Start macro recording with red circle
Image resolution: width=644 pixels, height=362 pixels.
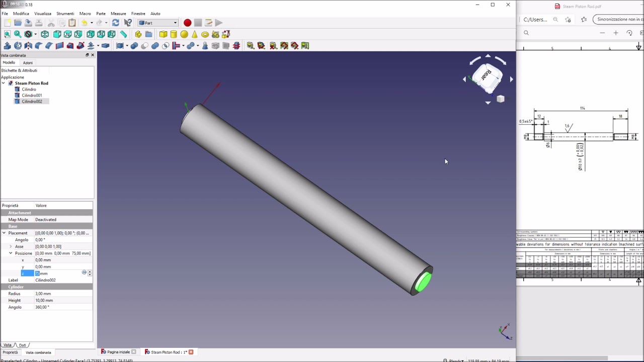(187, 23)
